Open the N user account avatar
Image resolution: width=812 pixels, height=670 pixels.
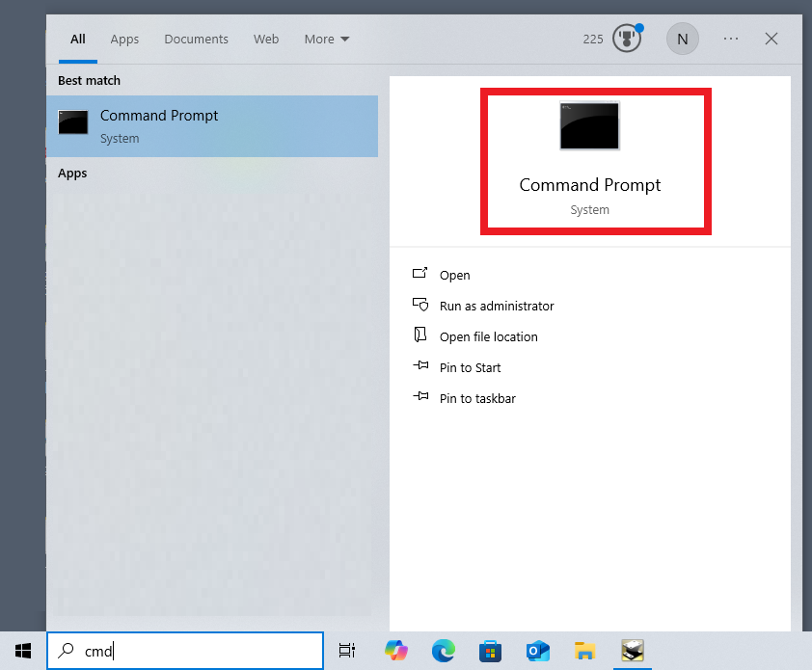(683, 40)
